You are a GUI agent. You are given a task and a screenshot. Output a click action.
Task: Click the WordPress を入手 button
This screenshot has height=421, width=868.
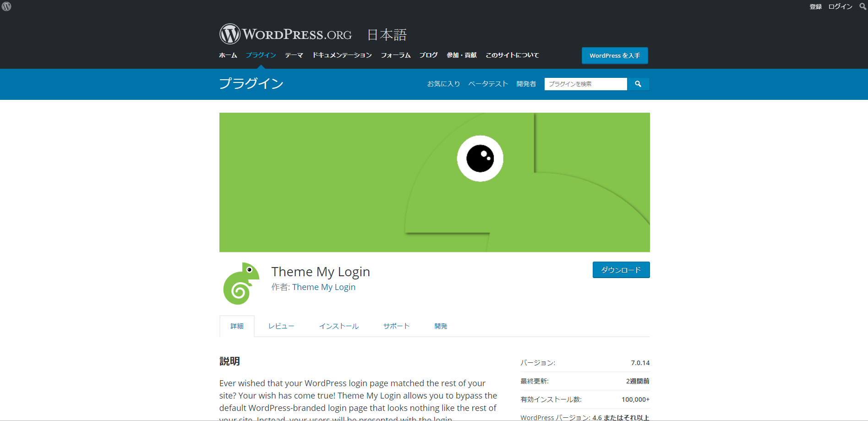point(614,55)
